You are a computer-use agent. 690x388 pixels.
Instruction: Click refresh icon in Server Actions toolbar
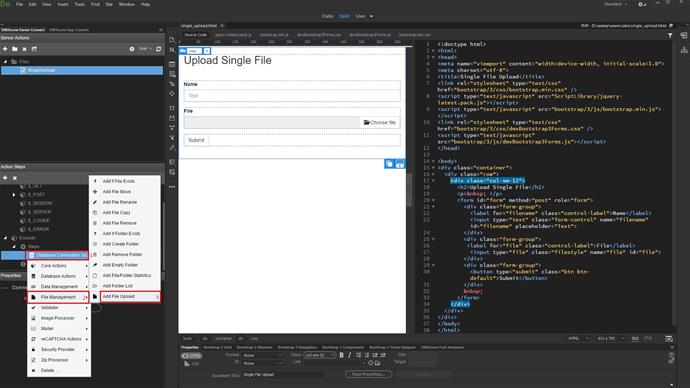[x=158, y=49]
